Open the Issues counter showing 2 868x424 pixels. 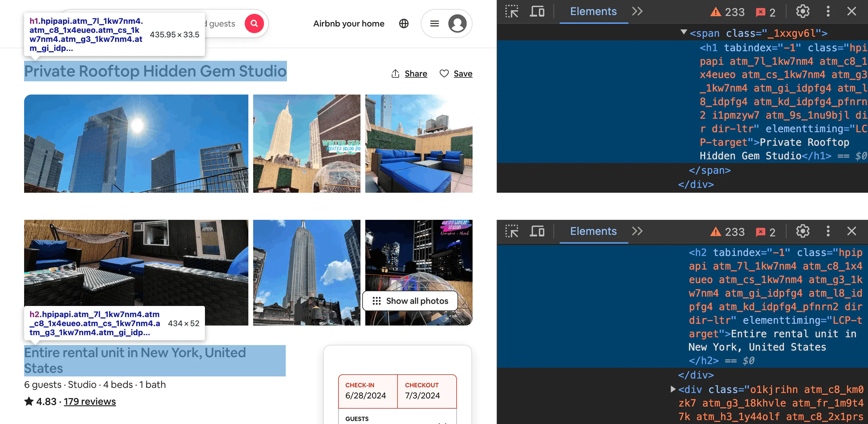766,11
